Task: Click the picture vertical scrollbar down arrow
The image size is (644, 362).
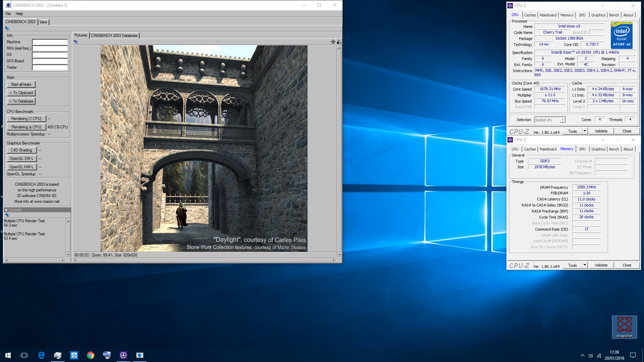Action: click(339, 255)
